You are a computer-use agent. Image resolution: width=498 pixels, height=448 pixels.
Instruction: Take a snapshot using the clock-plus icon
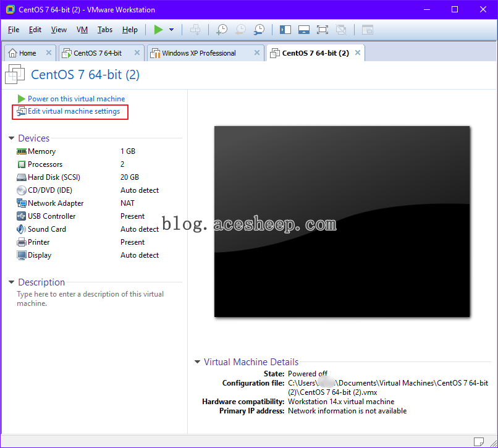pyautogui.click(x=222, y=30)
